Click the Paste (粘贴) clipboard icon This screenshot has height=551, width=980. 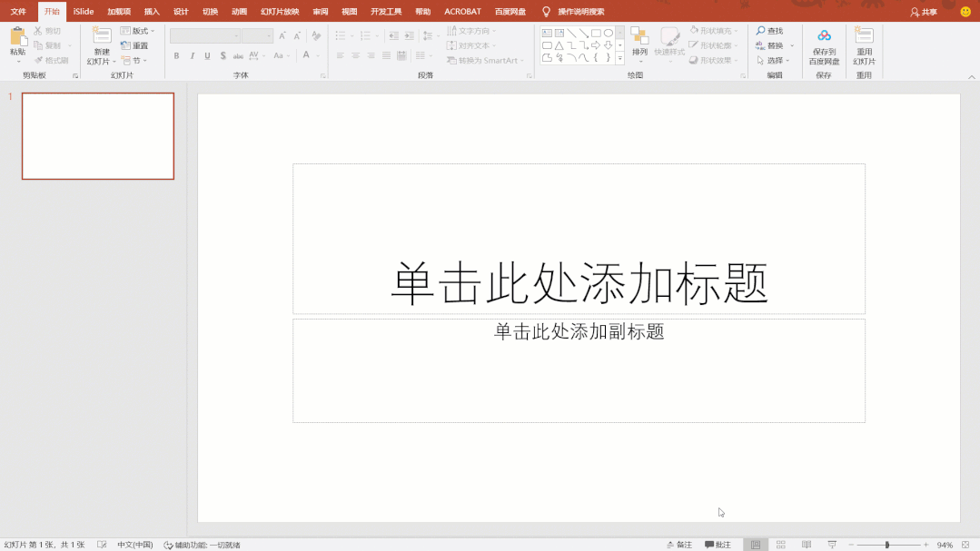(x=18, y=36)
